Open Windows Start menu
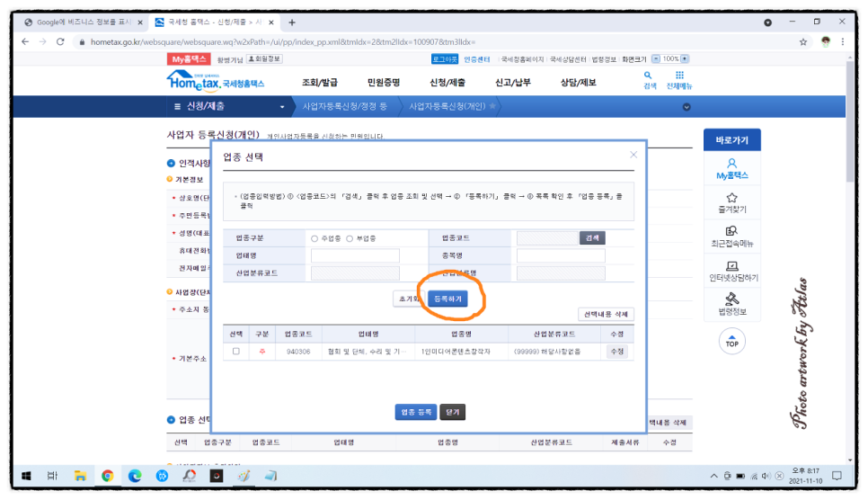 pyautogui.click(x=26, y=476)
